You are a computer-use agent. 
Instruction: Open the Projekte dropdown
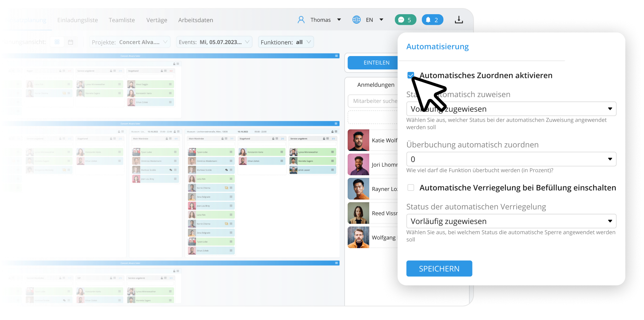tap(129, 42)
